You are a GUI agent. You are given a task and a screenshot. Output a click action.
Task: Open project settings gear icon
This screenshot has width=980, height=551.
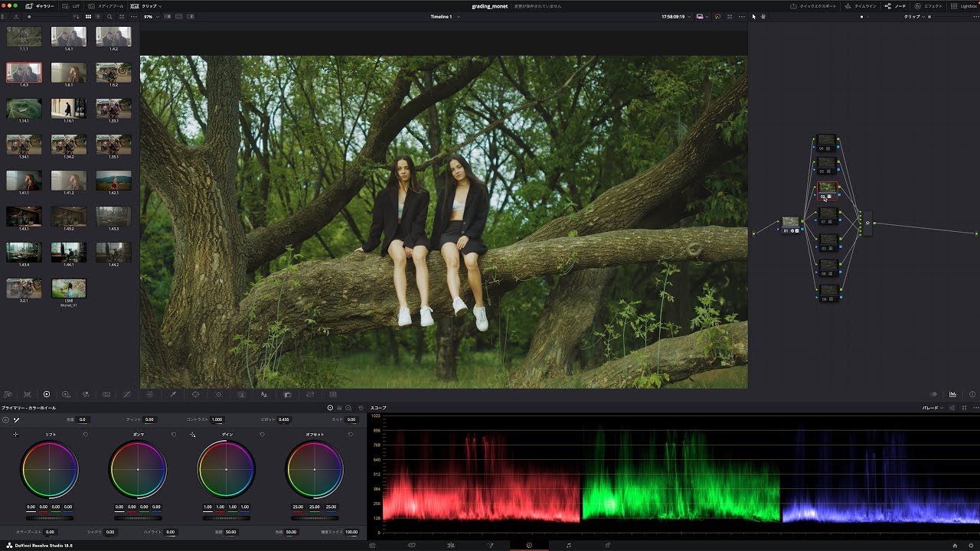point(970,545)
